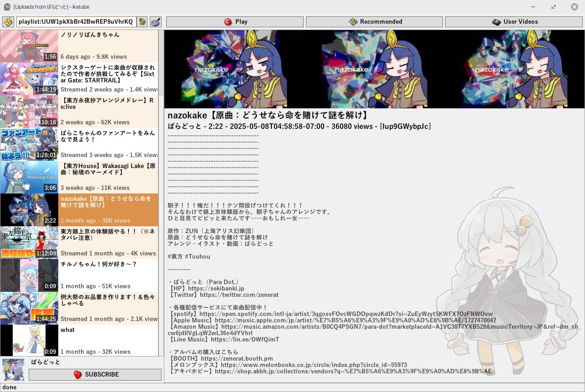585x392 pixels.
Task: Click the 'done' status bar text
Action: [x=9, y=387]
